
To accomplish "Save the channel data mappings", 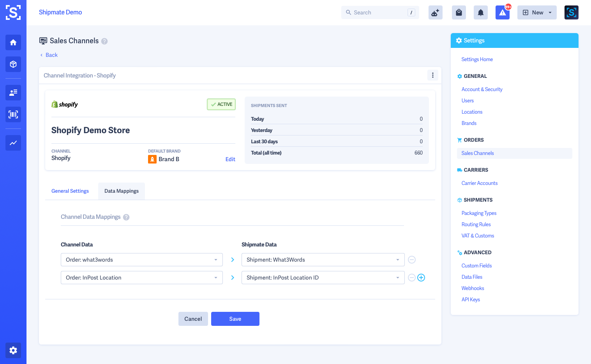I will tap(235, 319).
